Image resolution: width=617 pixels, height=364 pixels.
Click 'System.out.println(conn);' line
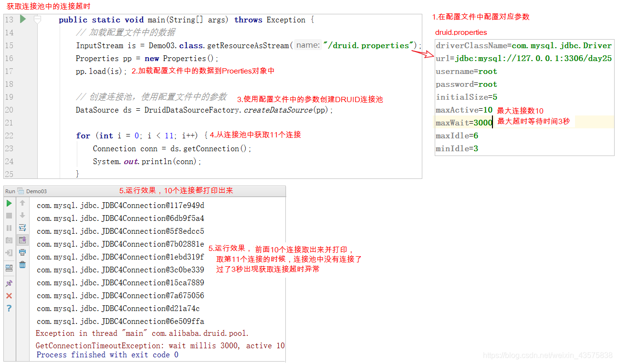pos(147,162)
